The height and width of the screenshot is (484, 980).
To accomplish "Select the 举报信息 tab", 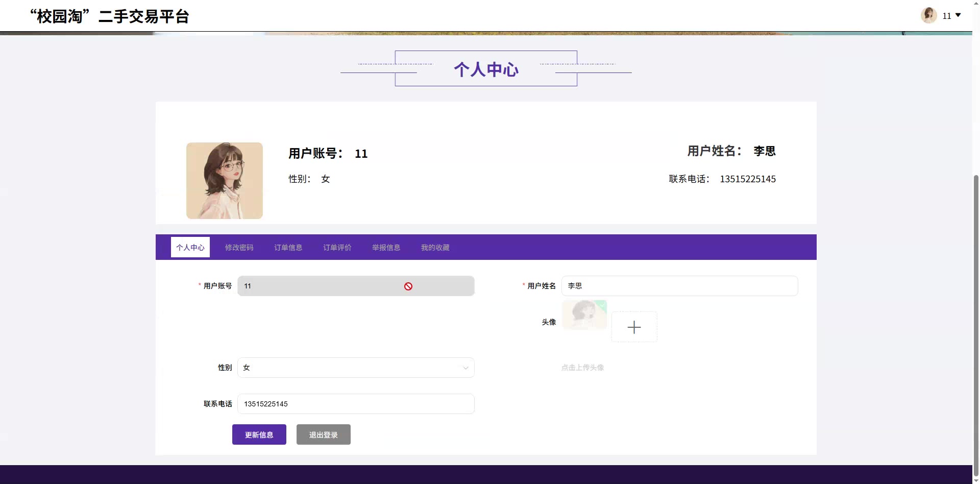I will coord(386,248).
